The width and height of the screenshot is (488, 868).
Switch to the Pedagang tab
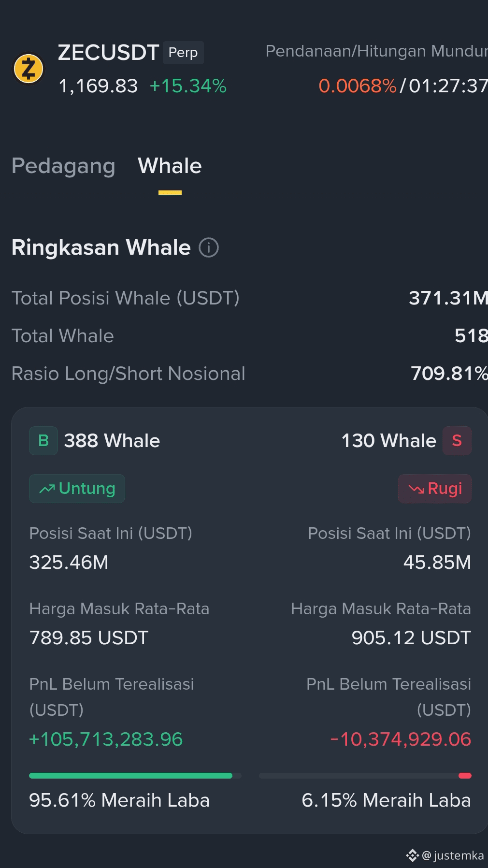(x=63, y=166)
